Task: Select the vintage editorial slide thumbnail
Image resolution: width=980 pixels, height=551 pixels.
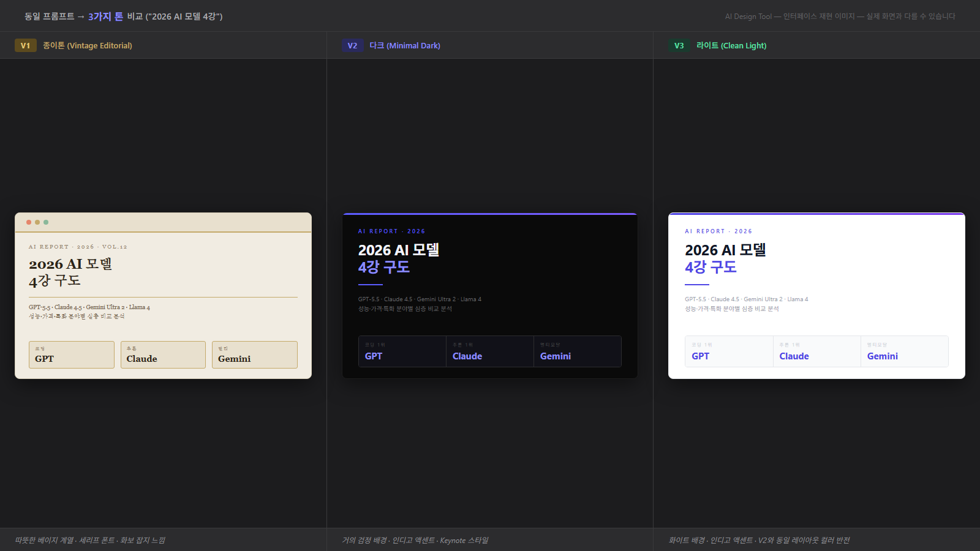Action: point(163,296)
